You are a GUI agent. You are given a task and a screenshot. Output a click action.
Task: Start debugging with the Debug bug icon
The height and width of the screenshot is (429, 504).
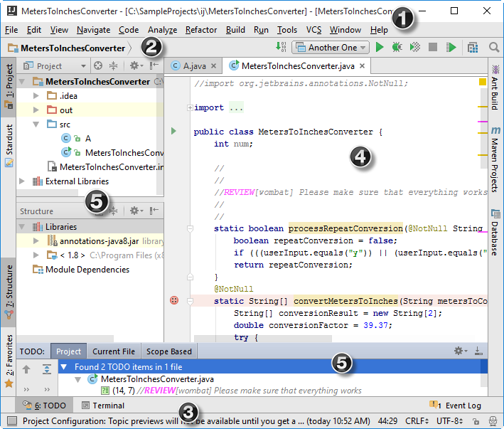pyautogui.click(x=397, y=48)
